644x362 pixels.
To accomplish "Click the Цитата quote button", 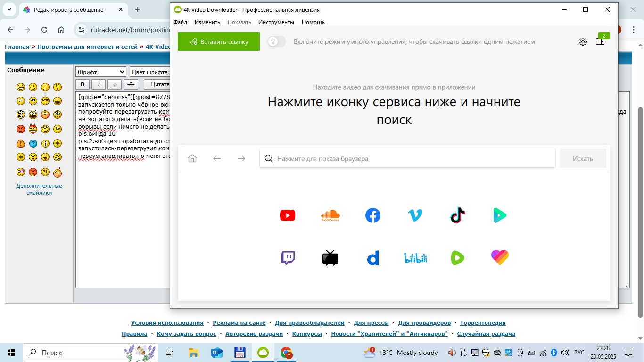I will click(157, 84).
